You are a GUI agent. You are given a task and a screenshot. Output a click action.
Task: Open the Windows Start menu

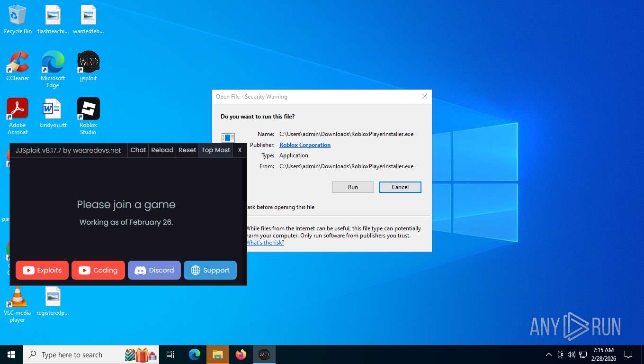click(11, 355)
